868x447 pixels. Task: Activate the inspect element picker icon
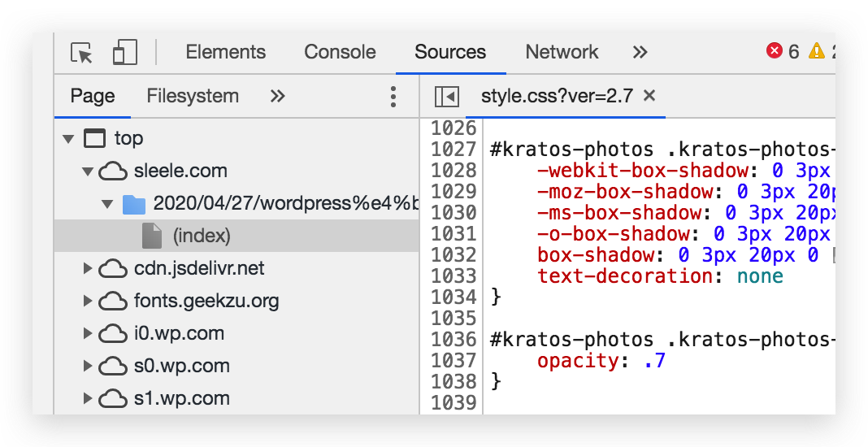pyautogui.click(x=82, y=53)
